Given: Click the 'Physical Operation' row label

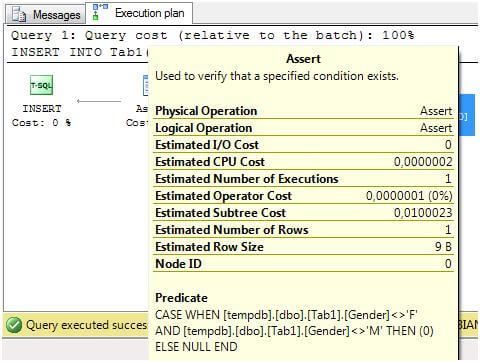Looking at the screenshot, I should click(206, 111).
